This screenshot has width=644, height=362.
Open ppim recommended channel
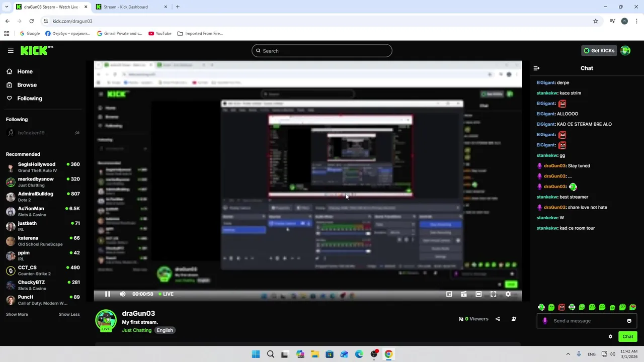click(43, 255)
